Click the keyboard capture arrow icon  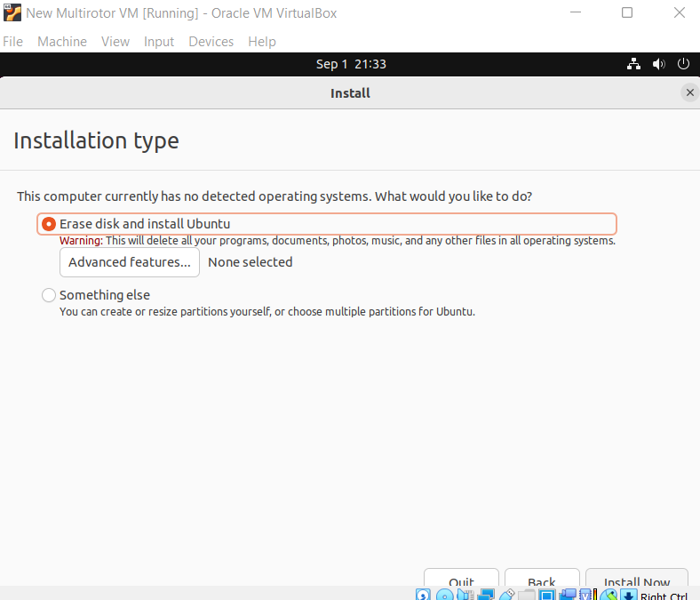coord(629,595)
